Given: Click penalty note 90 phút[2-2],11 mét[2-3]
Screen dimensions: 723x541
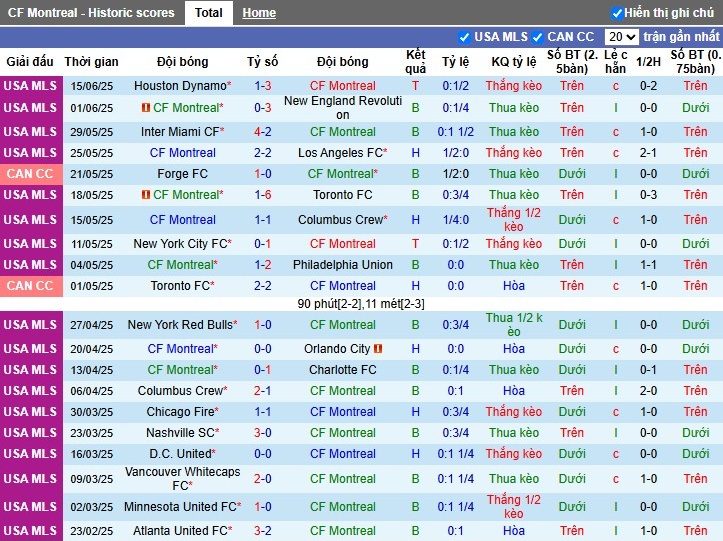Looking at the screenshot, I should [x=361, y=304].
